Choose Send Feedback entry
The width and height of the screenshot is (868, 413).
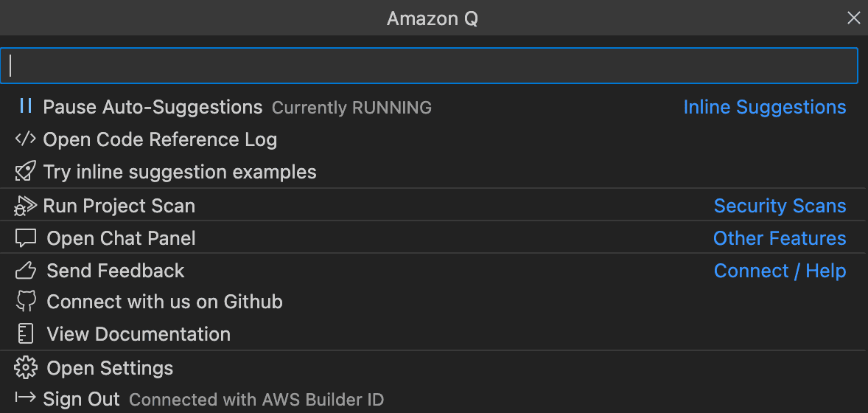pyautogui.click(x=116, y=271)
